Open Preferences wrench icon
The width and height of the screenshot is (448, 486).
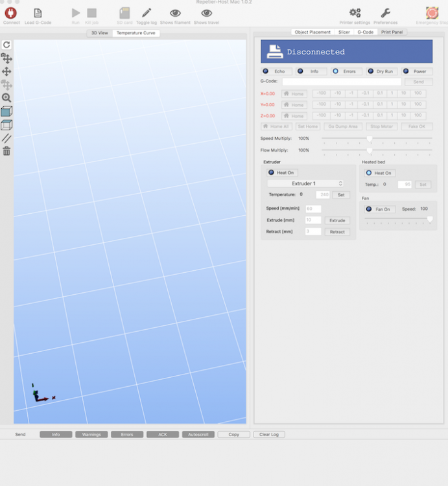point(385,13)
